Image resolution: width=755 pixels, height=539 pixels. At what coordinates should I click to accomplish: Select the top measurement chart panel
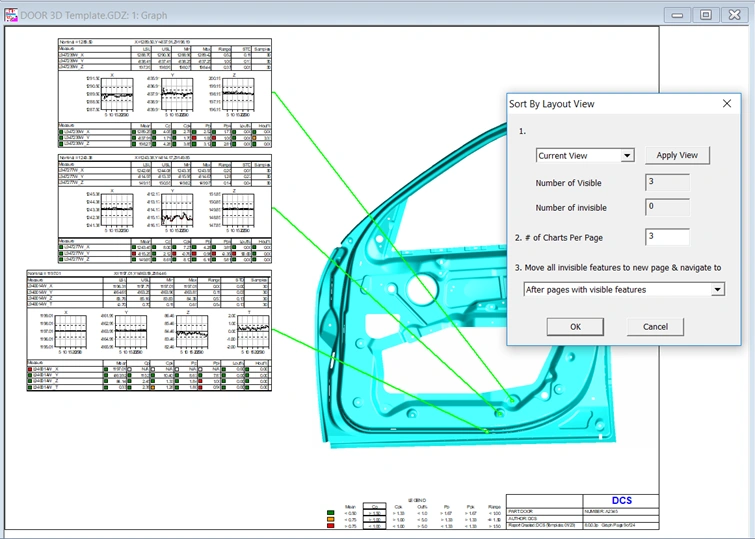tap(165, 94)
